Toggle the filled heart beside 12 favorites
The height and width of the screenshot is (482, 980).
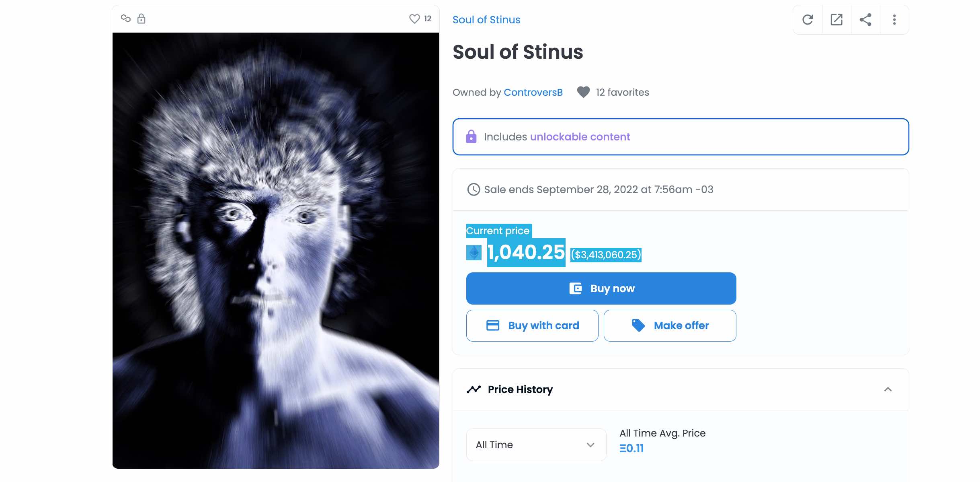[583, 92]
